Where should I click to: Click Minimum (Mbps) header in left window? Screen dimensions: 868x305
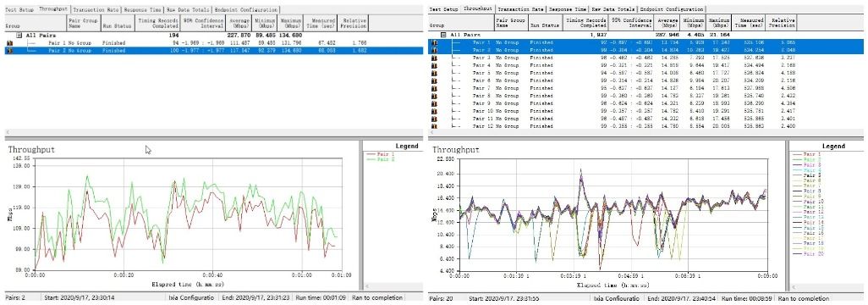point(266,23)
